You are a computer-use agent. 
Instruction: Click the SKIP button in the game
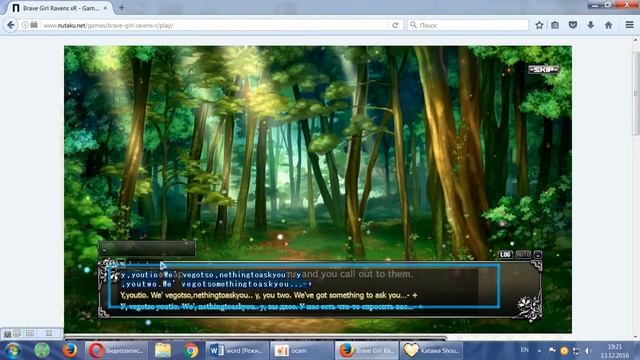click(x=543, y=70)
